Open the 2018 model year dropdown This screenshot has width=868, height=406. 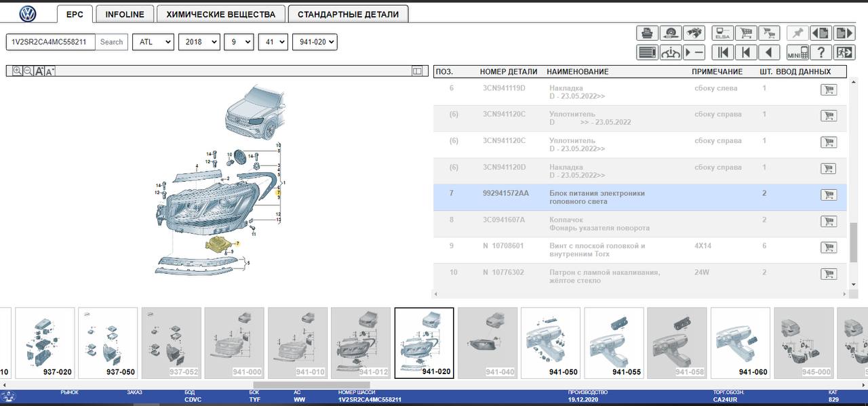[x=199, y=42]
